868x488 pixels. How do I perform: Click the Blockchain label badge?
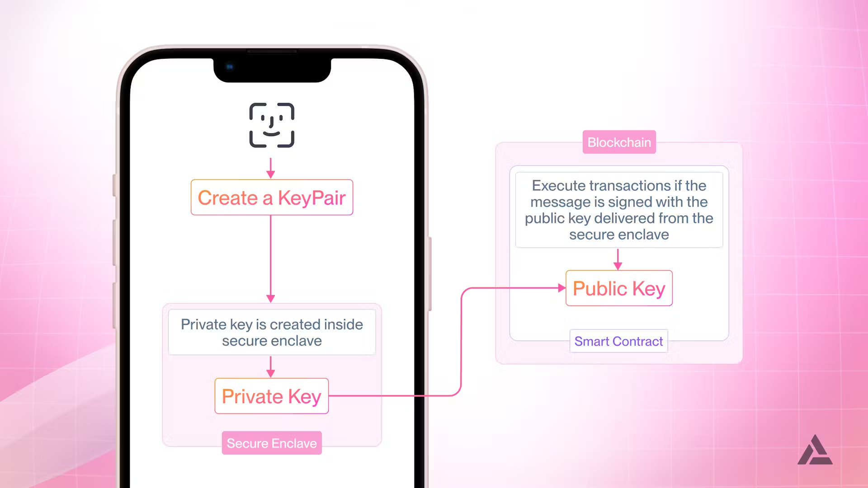pos(619,142)
